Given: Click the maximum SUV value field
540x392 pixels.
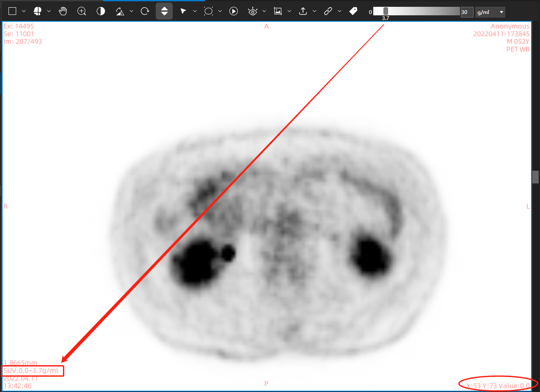Looking at the screenshot, I should (467, 12).
